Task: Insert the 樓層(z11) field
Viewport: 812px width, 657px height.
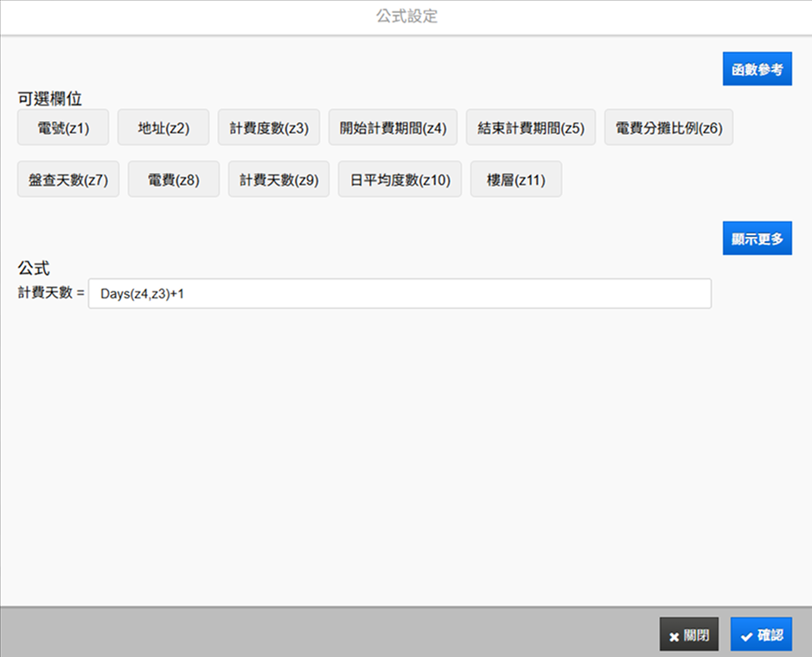Action: [x=515, y=180]
